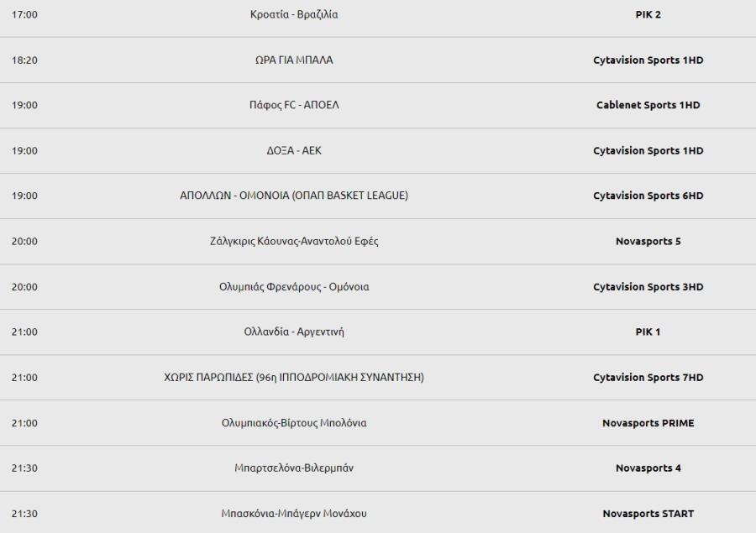Click the ΡΙΚ 2 channel label

(x=648, y=14)
